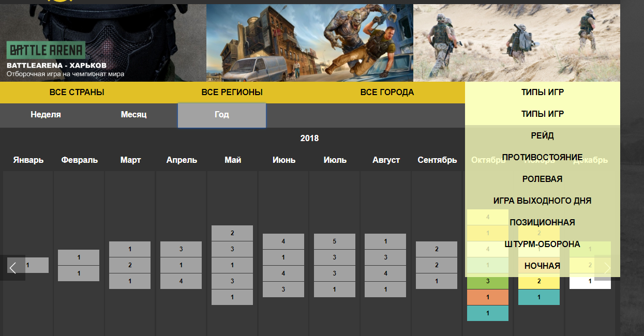Advance to next year with right arrow
The height and width of the screenshot is (336, 644).
[607, 268]
